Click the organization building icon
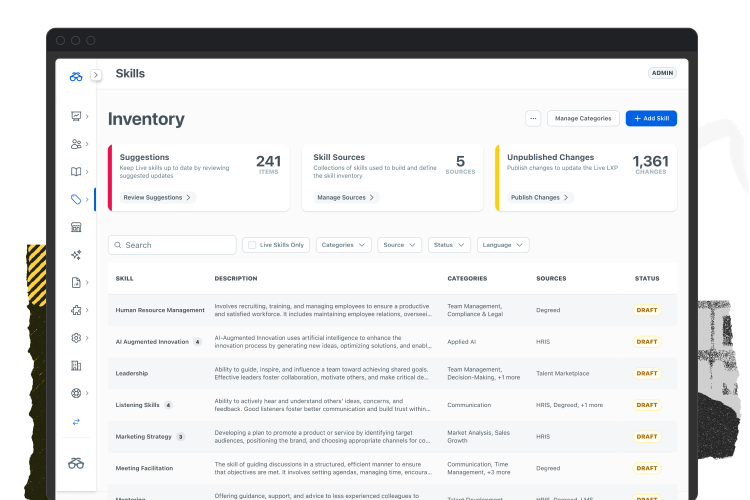The image size is (750, 500). pos(76,366)
